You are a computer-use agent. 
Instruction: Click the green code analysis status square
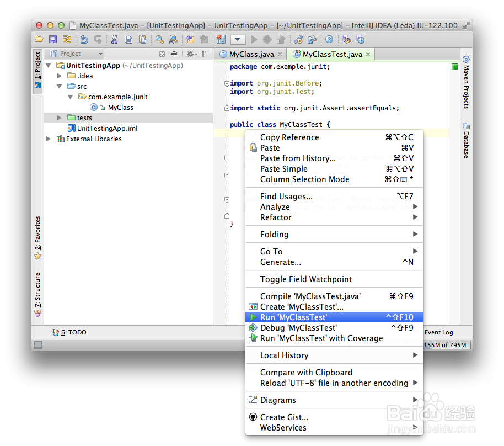tap(454, 67)
